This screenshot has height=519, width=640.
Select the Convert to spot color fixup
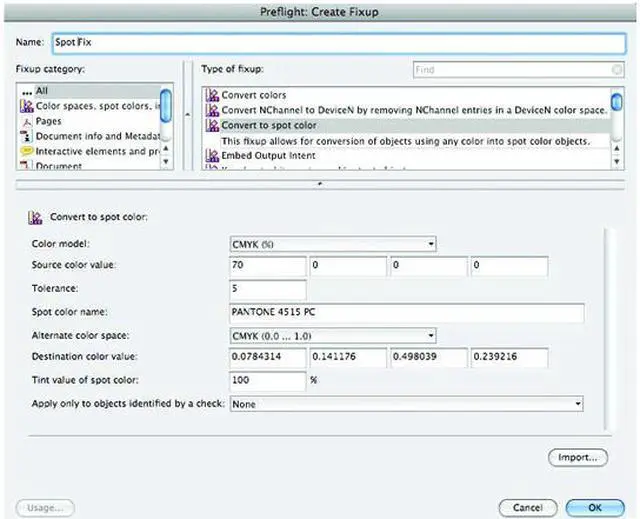[406, 125]
